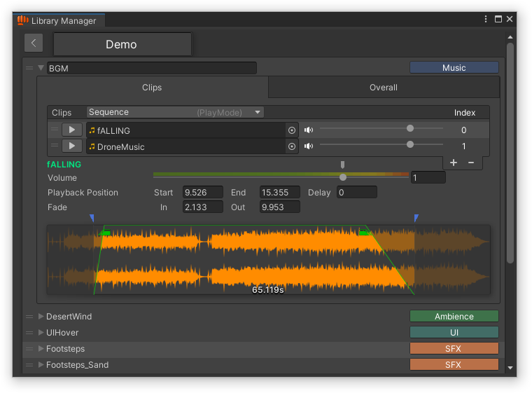Open object picker for DroneMusic clip
This screenshot has height=393, width=532.
pos(292,146)
